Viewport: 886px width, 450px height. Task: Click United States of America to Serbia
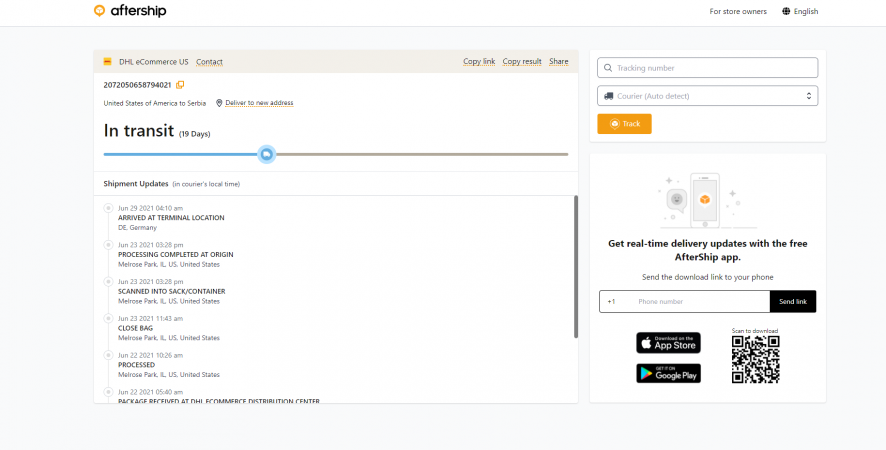(155, 103)
